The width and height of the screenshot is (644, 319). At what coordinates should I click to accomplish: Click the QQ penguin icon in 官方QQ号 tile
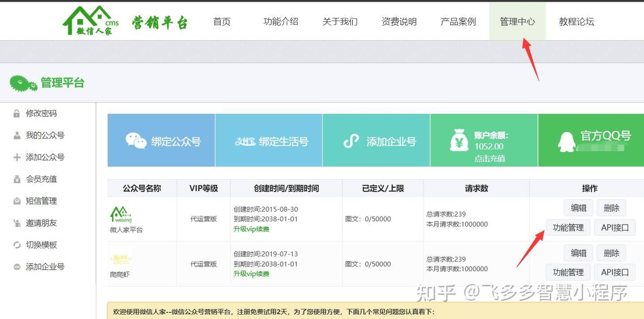(567, 142)
